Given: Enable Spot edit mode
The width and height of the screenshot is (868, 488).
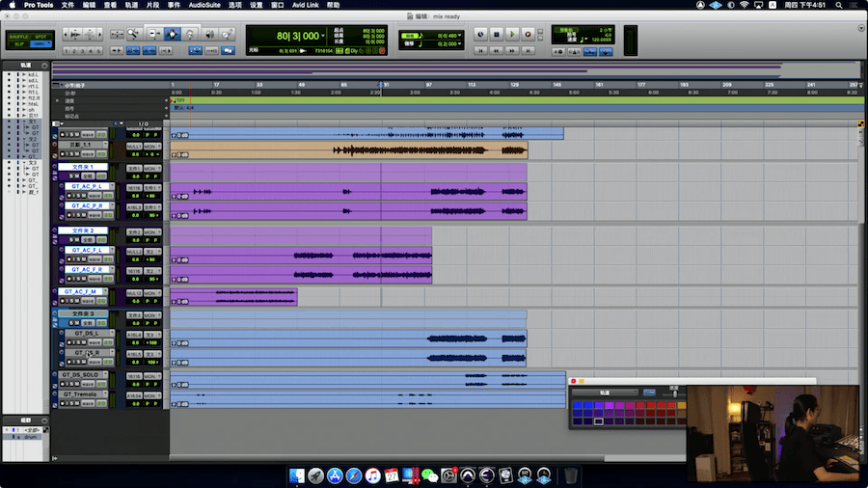Looking at the screenshot, I should (x=41, y=37).
